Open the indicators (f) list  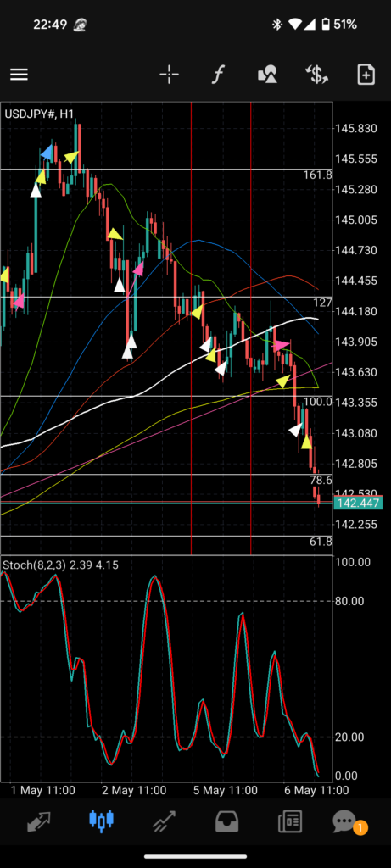pyautogui.click(x=218, y=75)
